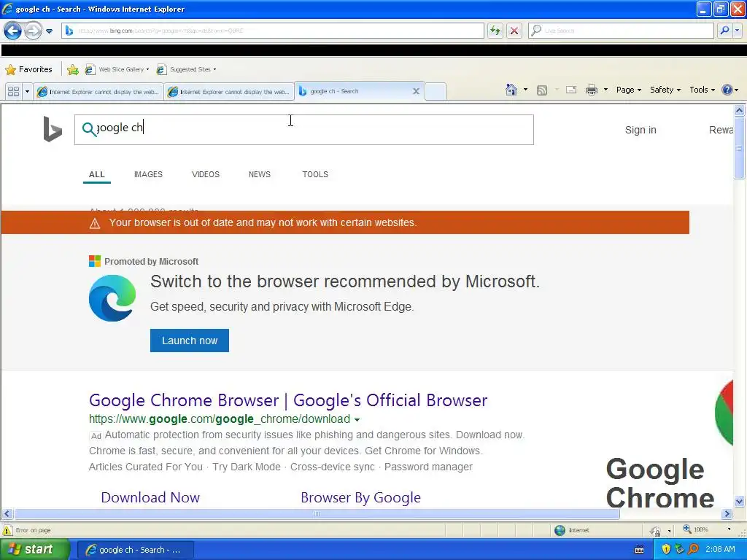Click the Internet zone globe in status bar
This screenshot has width=747, height=560.
[560, 530]
